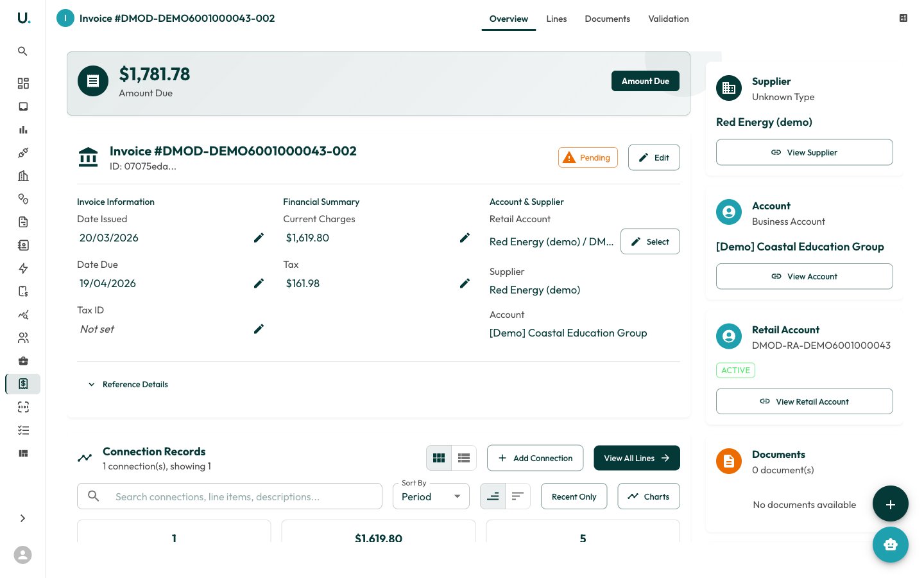
Task: Click the View All Lines button
Action: [637, 458]
